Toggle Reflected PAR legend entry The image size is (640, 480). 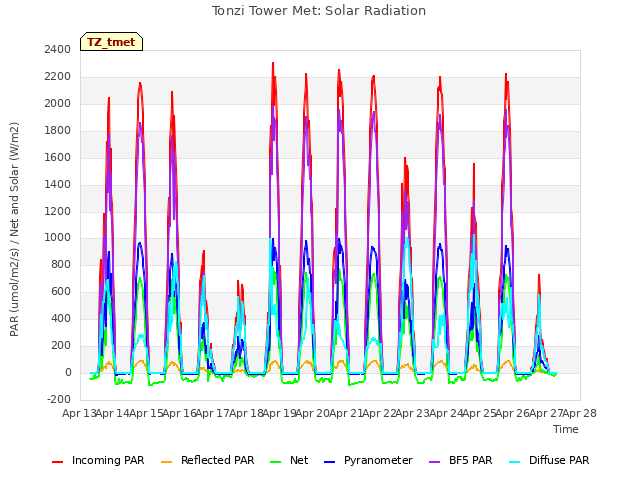point(208,460)
